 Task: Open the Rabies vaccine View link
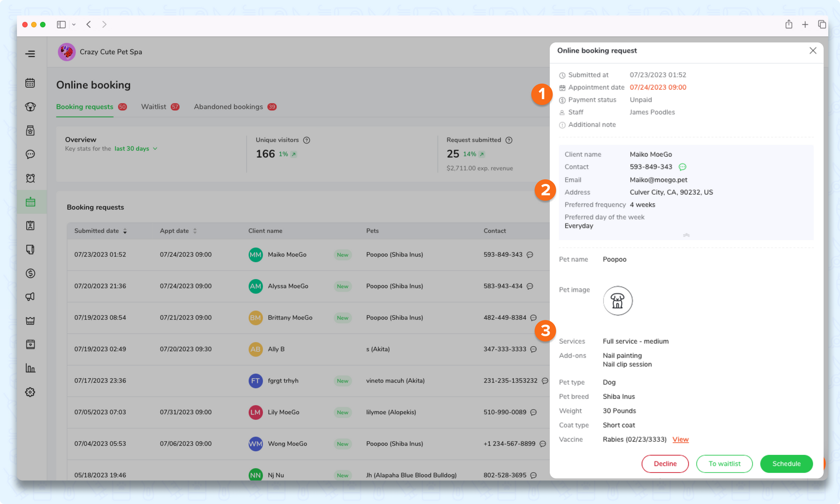(680, 439)
